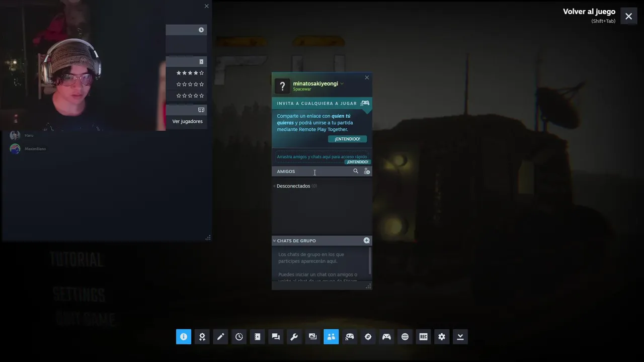The width and height of the screenshot is (644, 362).
Task: Click the large ¡ENTENDIDO! button under Remote Play
Action: [x=348, y=139]
